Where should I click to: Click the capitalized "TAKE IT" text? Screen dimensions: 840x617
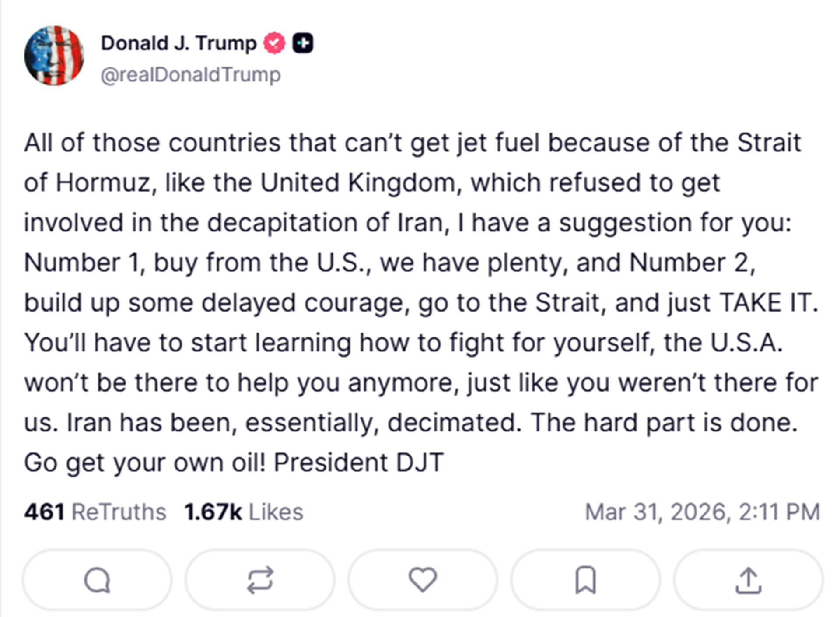(x=768, y=303)
